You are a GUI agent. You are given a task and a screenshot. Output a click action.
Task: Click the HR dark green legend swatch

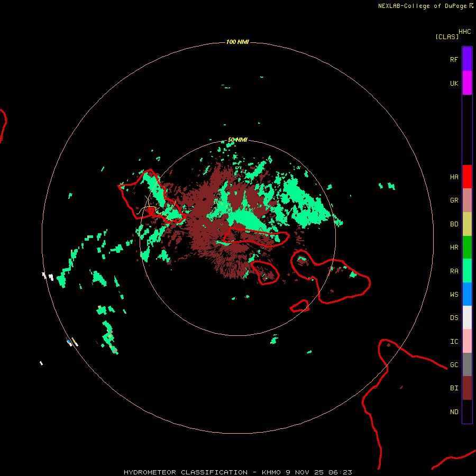[467, 248]
